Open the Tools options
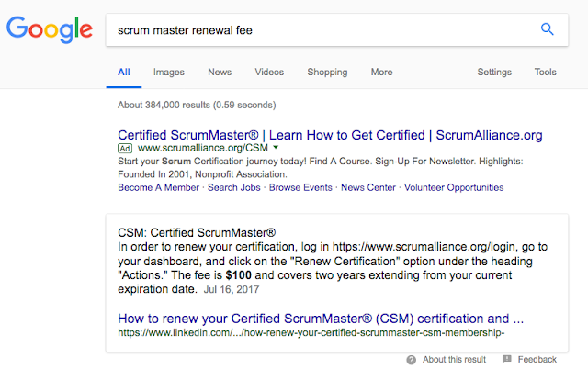The height and width of the screenshot is (380, 588). [x=545, y=72]
